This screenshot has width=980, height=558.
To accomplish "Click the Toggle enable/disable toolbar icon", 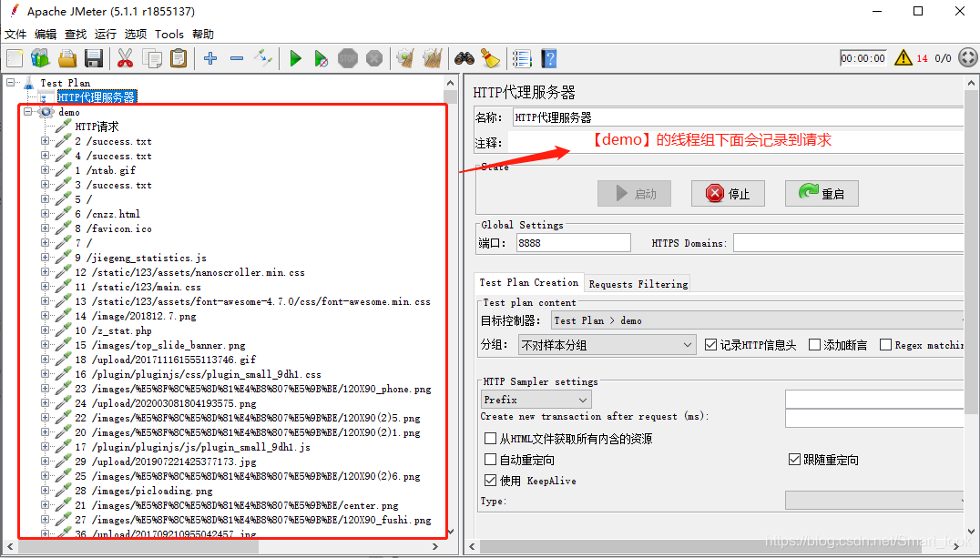I will pyautogui.click(x=263, y=59).
